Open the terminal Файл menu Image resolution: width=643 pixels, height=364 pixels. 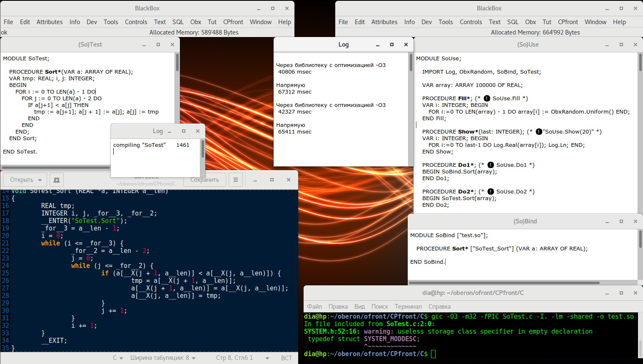(x=314, y=307)
